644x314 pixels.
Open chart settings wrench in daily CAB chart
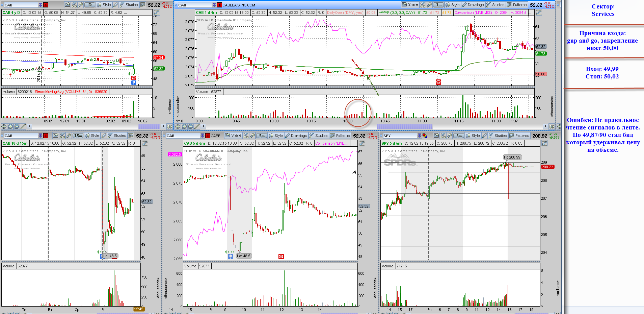[80, 5]
